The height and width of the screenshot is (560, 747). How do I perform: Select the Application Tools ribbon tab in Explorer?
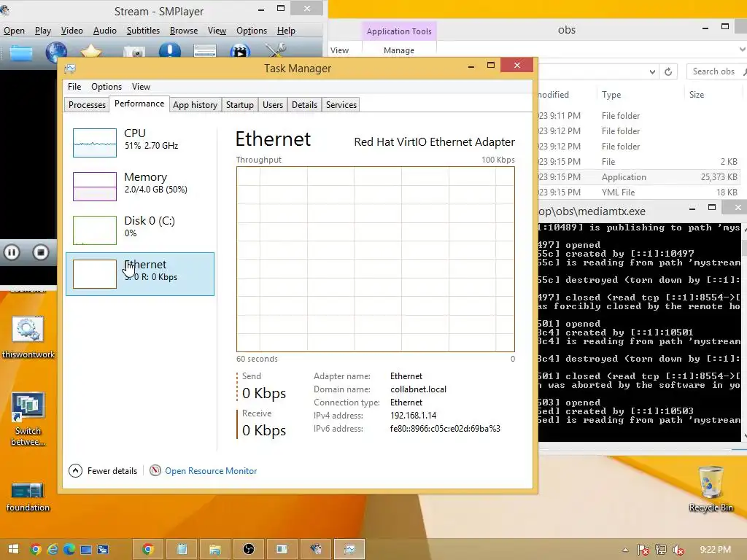[399, 31]
